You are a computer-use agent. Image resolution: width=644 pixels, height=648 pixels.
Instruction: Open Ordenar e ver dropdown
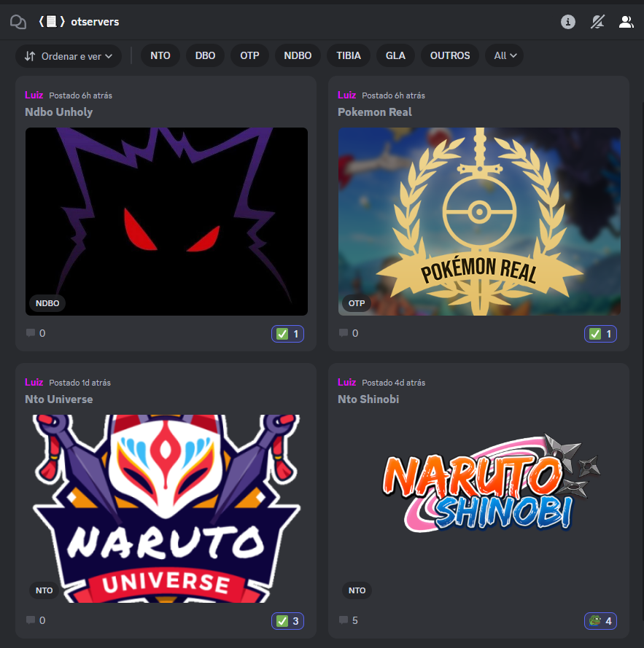pyautogui.click(x=69, y=56)
